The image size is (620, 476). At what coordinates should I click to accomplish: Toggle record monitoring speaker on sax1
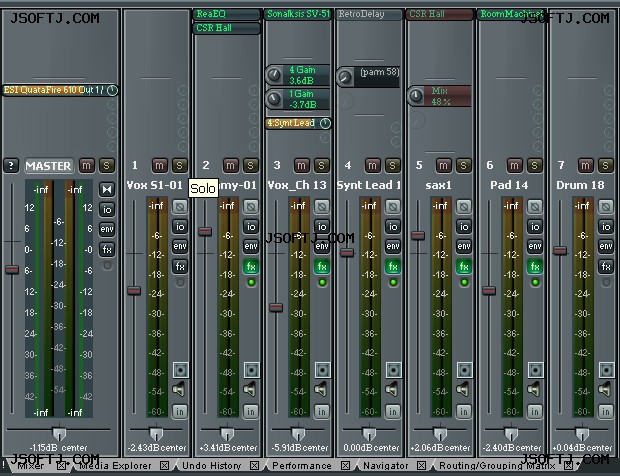coord(463,390)
